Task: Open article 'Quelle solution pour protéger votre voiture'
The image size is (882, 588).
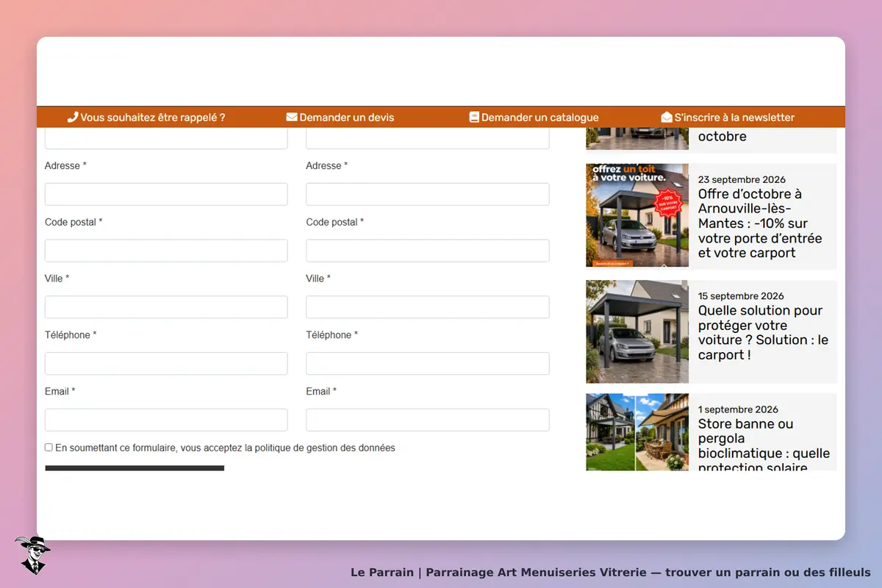Action: (763, 332)
